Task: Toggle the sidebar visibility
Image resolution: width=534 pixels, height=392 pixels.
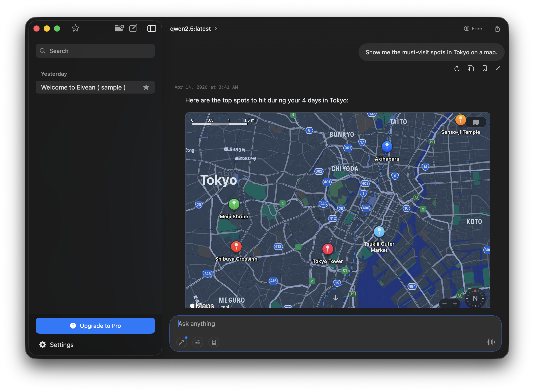Action: tap(152, 28)
